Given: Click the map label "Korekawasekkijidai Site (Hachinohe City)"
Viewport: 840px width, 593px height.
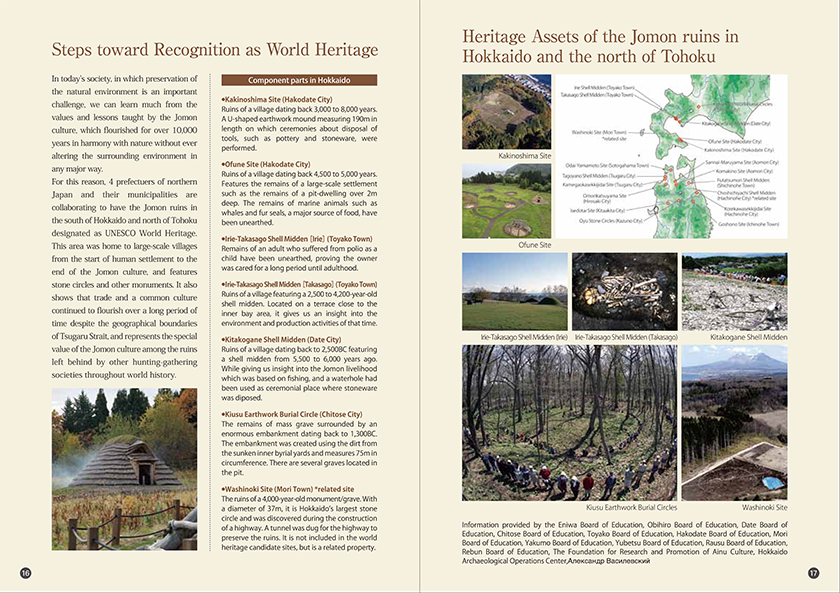Looking at the screenshot, I should [748, 211].
